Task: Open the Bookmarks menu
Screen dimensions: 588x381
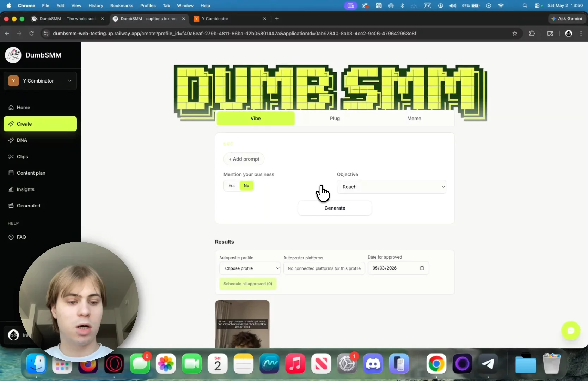Action: pyautogui.click(x=122, y=6)
